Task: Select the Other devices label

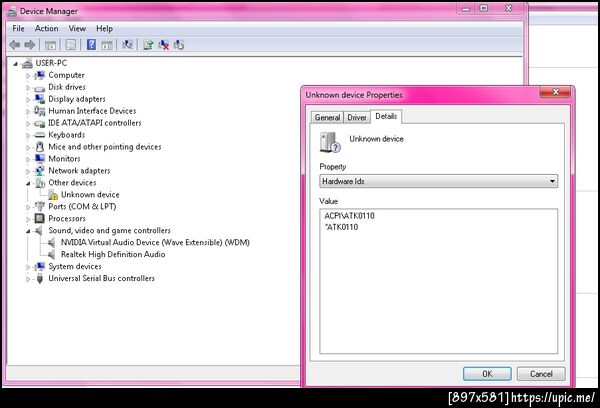Action: 72,183
